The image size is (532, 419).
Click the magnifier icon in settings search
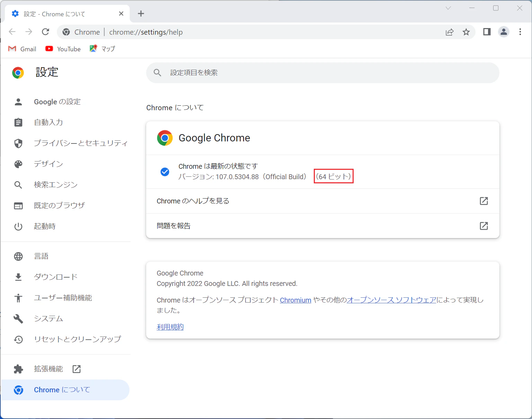158,73
